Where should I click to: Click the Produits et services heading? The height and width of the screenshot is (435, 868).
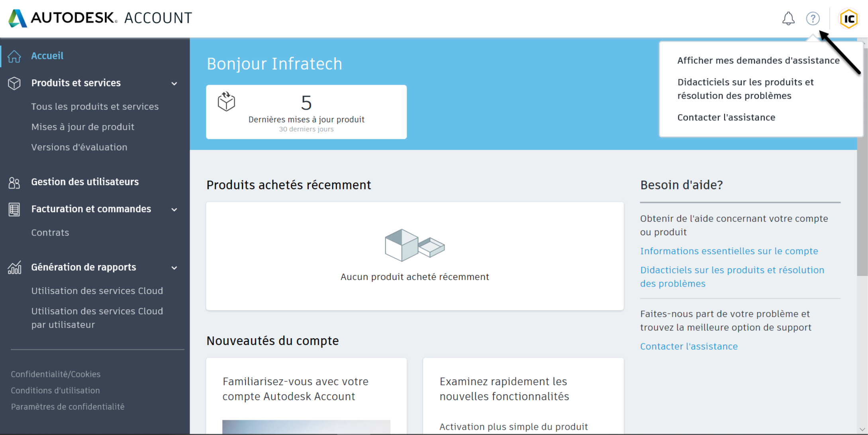(x=76, y=83)
